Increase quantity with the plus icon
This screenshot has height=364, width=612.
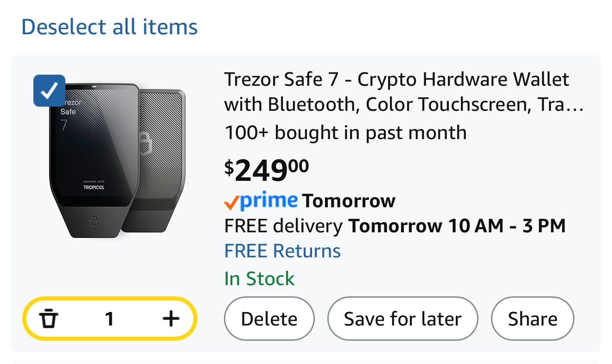pyautogui.click(x=171, y=319)
